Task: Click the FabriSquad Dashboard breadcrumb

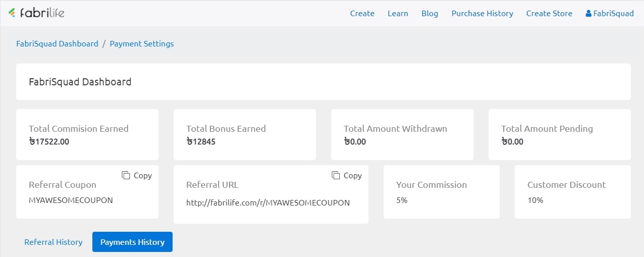Action: (57, 43)
